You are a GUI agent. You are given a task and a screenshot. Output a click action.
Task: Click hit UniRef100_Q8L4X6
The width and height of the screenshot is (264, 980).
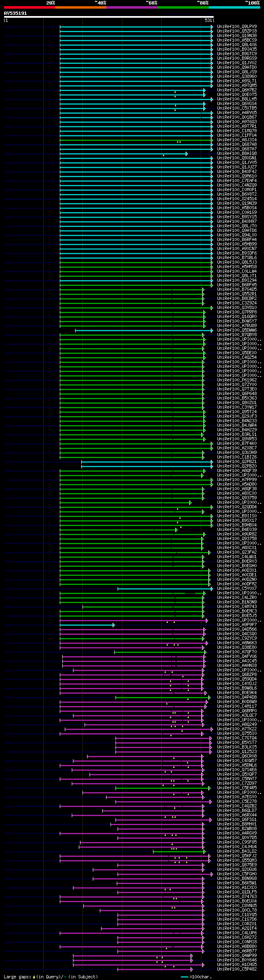tap(237, 45)
